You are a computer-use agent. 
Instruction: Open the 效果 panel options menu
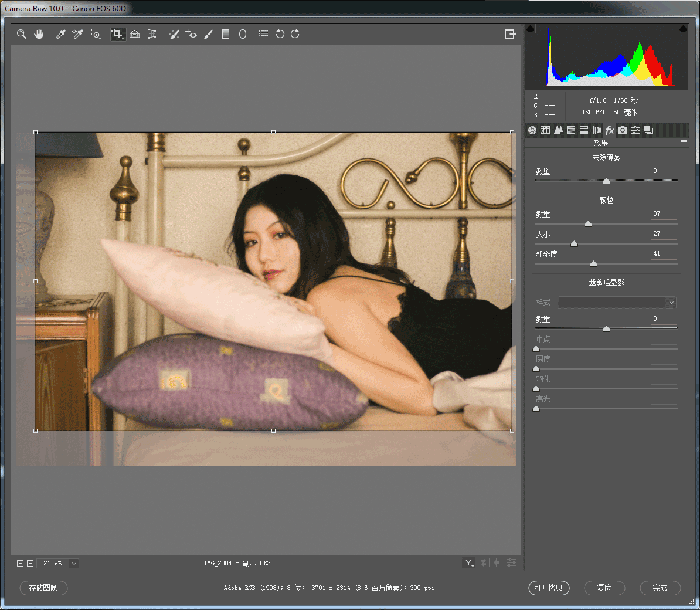tap(683, 143)
